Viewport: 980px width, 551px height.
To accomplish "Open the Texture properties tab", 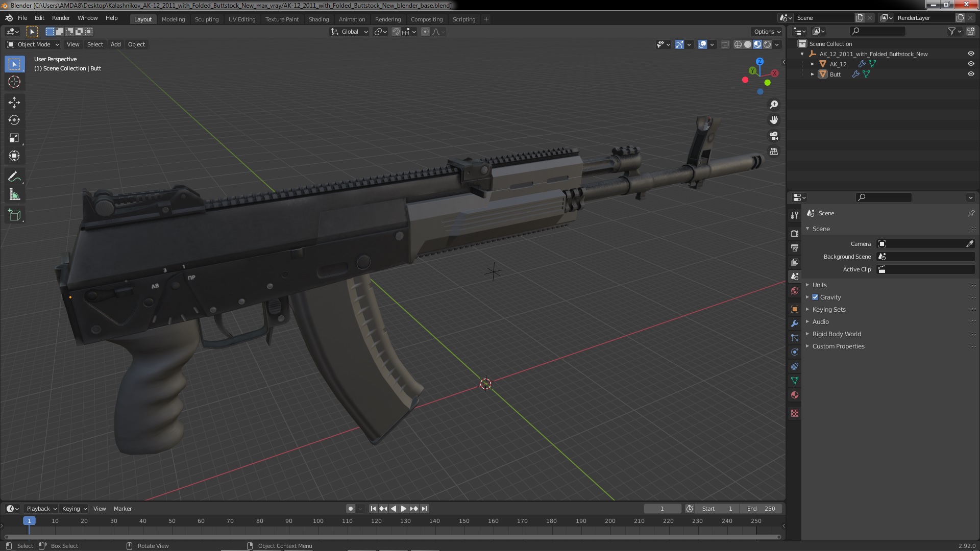I will point(794,413).
